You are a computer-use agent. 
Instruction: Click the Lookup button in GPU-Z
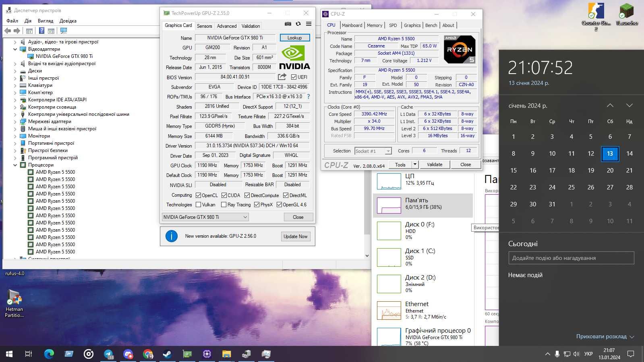coord(294,38)
